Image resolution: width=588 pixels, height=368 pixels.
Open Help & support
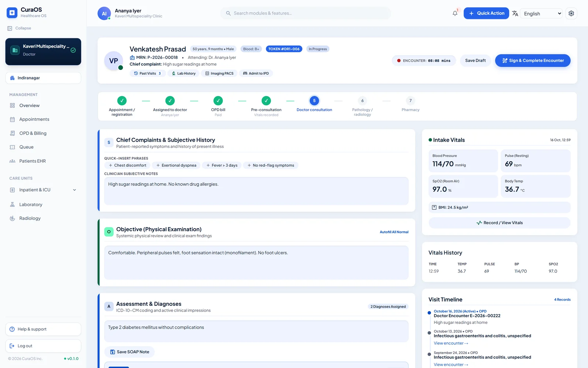coord(43,329)
